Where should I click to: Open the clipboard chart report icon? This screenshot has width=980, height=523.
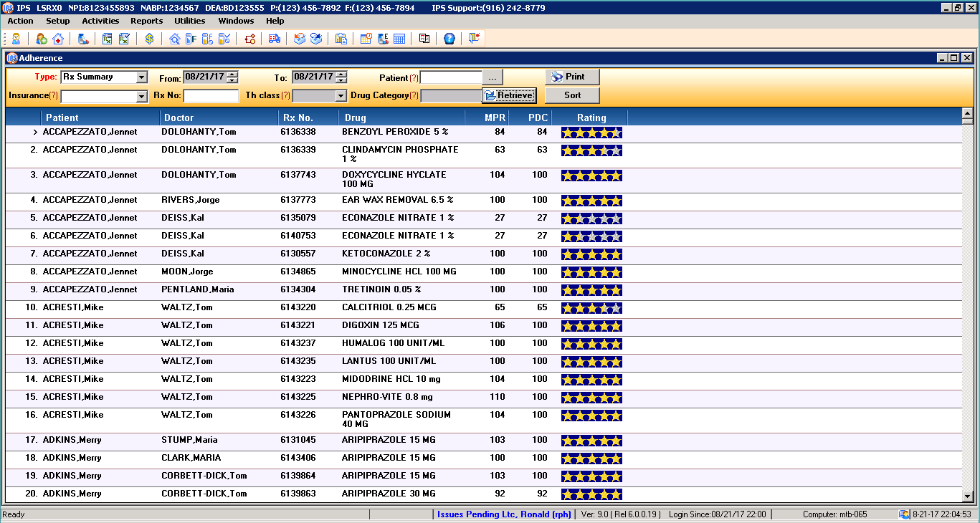tap(341, 39)
